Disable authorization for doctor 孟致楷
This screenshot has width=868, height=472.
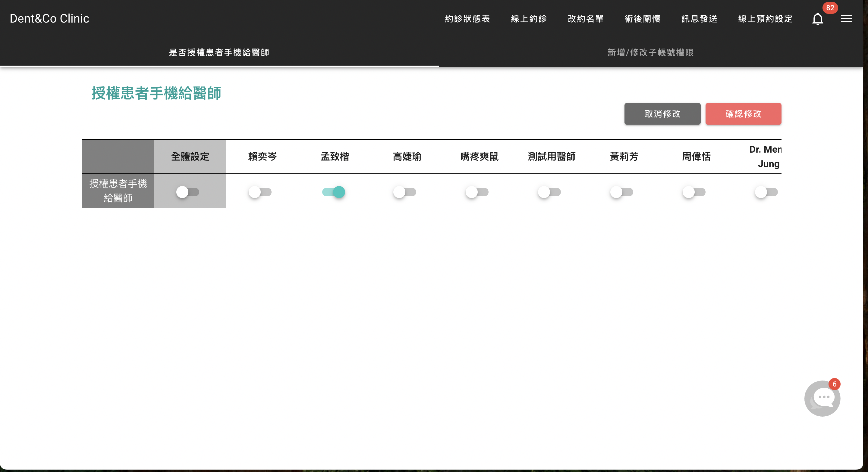click(x=333, y=192)
